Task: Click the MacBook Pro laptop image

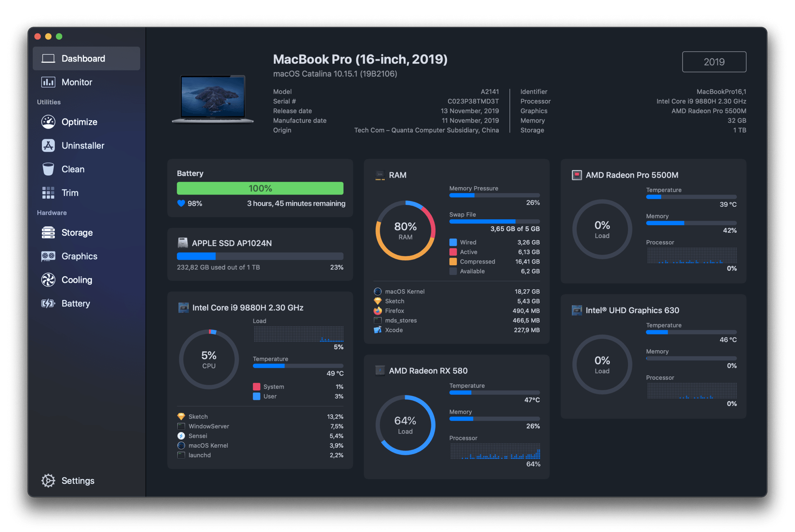Action: [213, 99]
